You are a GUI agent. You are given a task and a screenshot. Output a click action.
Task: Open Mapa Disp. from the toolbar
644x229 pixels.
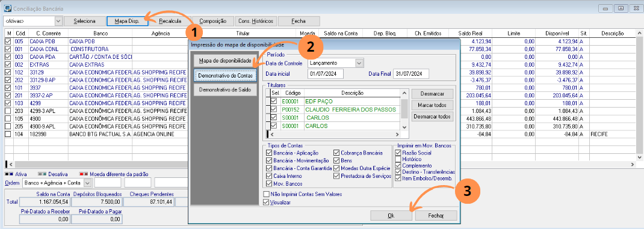[127, 21]
